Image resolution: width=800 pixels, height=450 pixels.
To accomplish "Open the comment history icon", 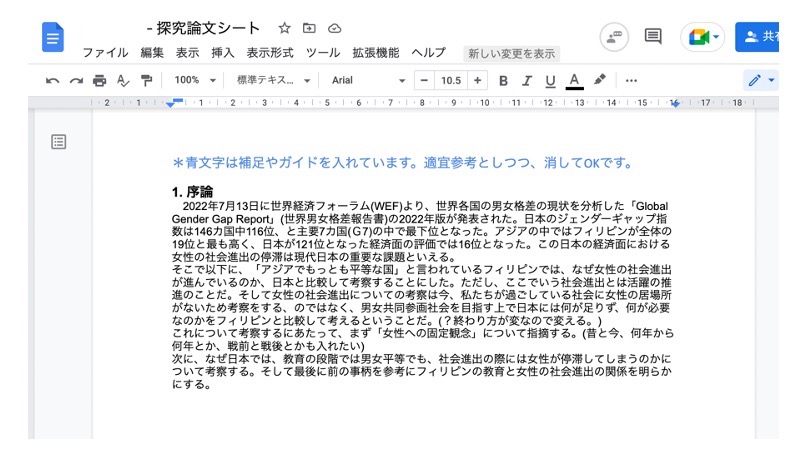I will (x=653, y=37).
